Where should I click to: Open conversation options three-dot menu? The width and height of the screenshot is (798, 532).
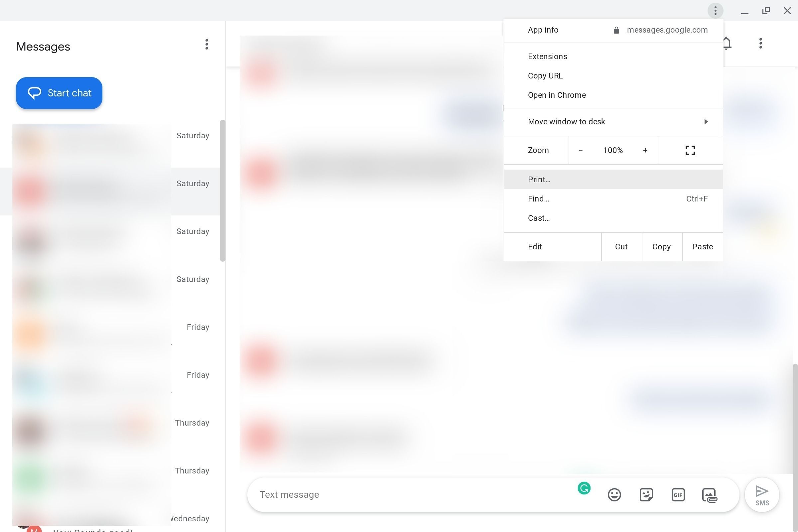coord(760,43)
